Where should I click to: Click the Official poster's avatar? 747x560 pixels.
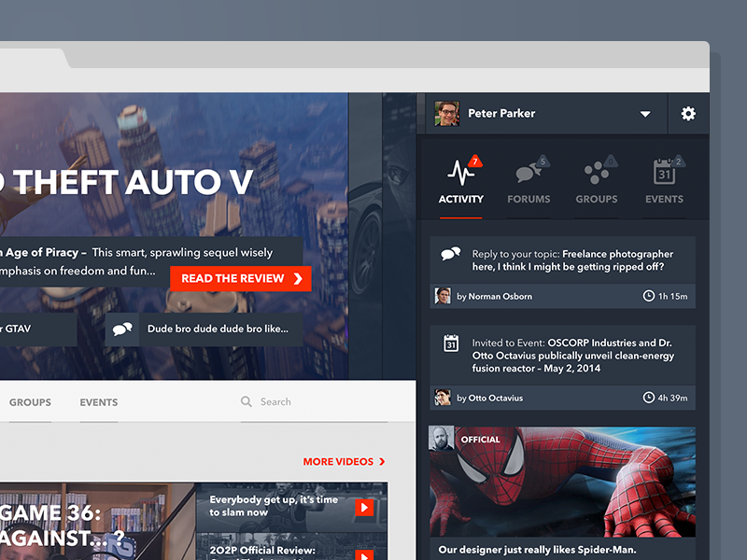point(441,439)
